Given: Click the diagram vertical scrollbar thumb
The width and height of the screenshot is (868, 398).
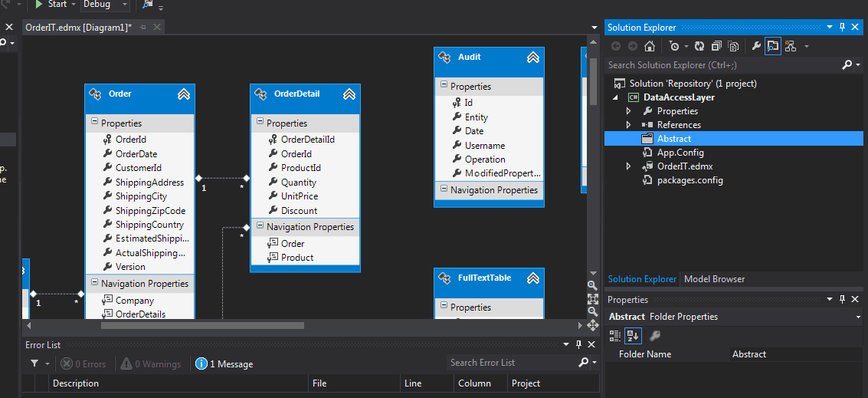Looking at the screenshot, I should (x=593, y=81).
